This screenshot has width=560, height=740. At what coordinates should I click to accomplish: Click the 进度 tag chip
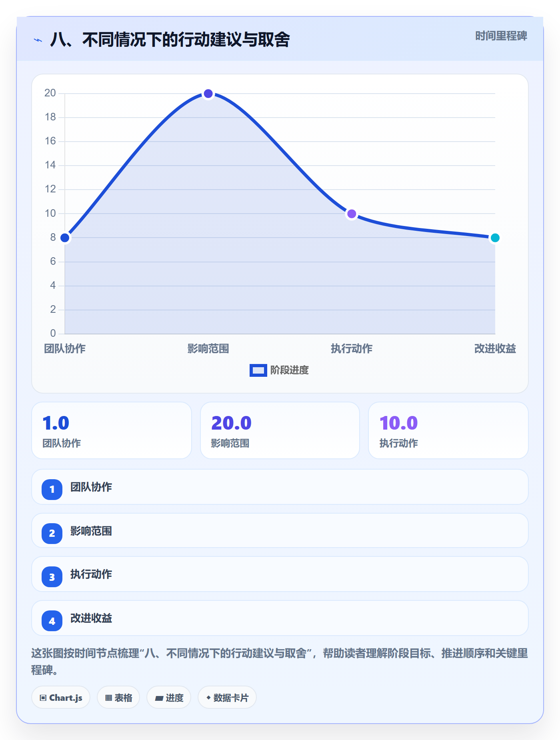tap(169, 698)
